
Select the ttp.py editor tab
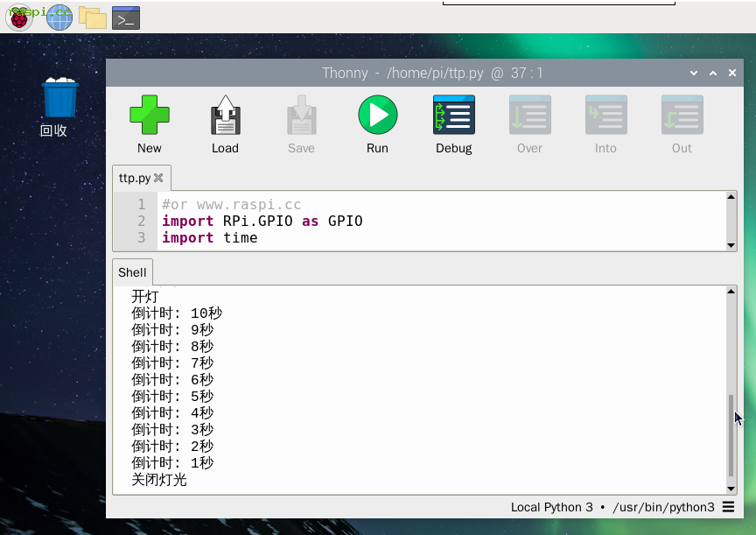[x=134, y=178]
